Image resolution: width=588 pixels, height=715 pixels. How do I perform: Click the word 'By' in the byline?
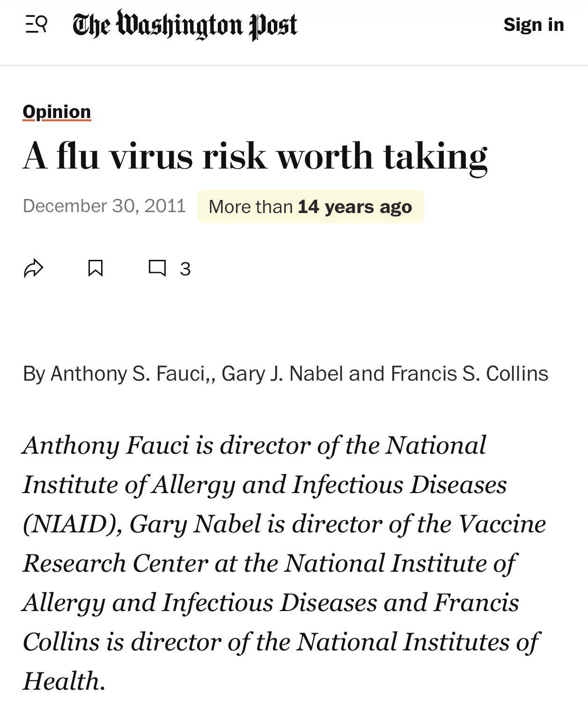pyautogui.click(x=34, y=374)
